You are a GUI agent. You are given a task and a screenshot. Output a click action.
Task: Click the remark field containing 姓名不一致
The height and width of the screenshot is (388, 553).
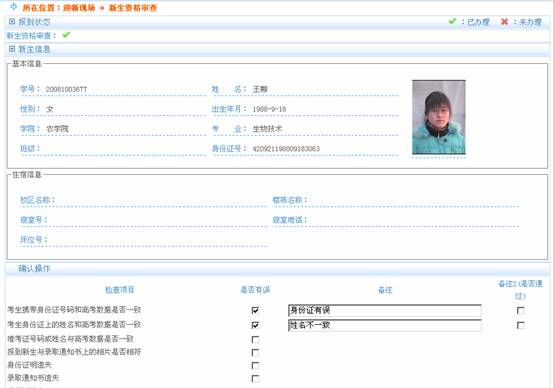[385, 325]
